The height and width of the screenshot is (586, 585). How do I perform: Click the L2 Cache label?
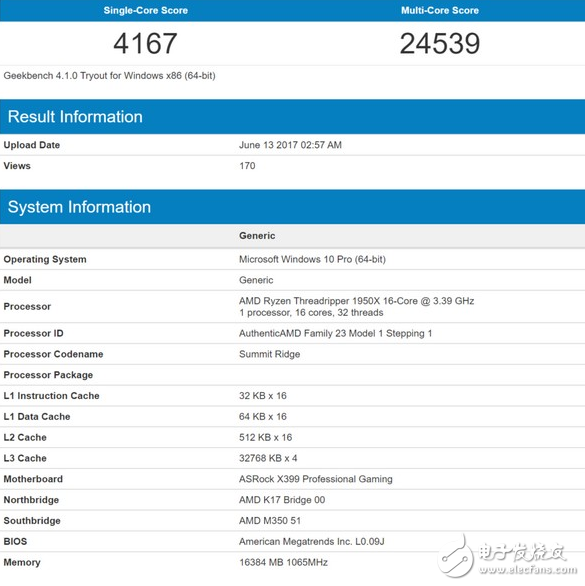pyautogui.click(x=25, y=438)
